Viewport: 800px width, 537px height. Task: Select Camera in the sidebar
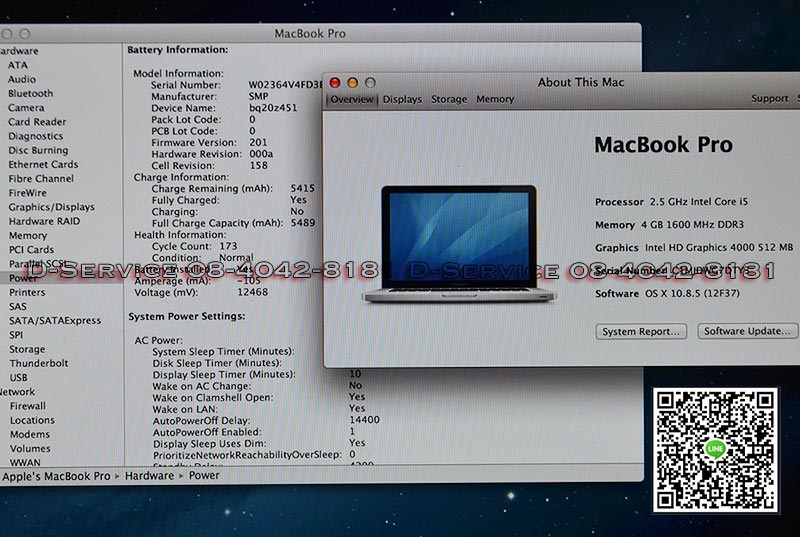coord(26,108)
